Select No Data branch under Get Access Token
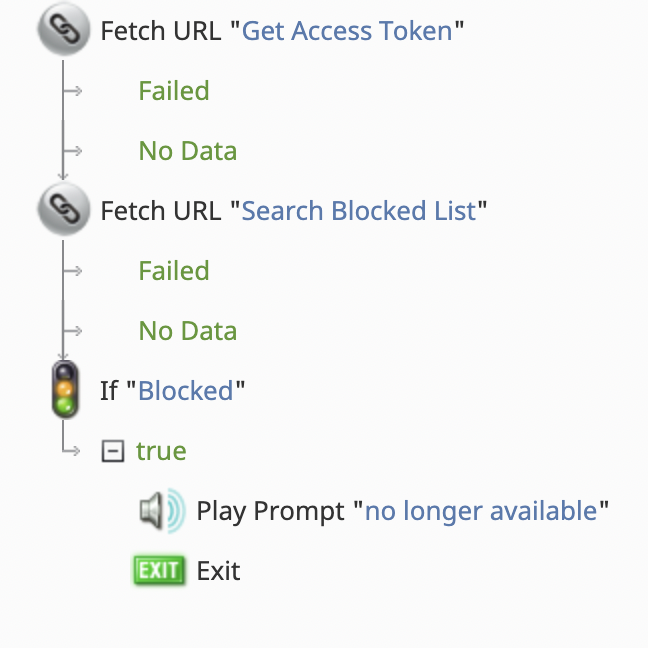Image resolution: width=648 pixels, height=648 pixels. pyautogui.click(x=188, y=151)
